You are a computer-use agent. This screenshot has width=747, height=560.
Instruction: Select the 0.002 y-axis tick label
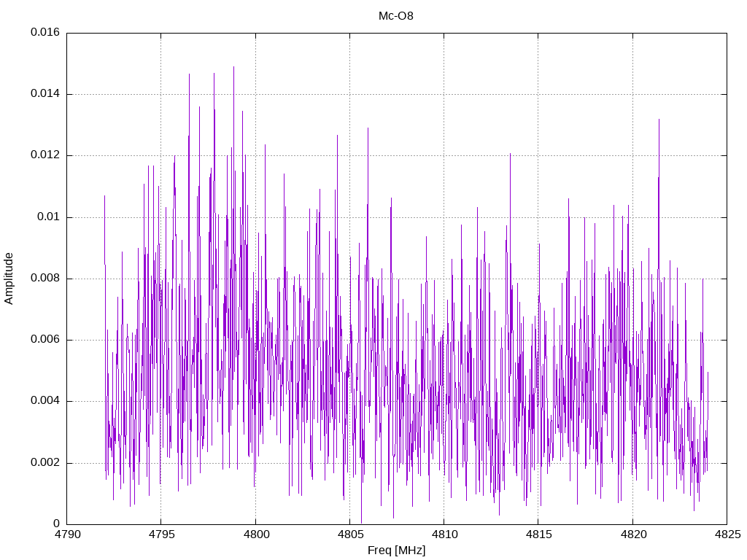[x=45, y=463]
